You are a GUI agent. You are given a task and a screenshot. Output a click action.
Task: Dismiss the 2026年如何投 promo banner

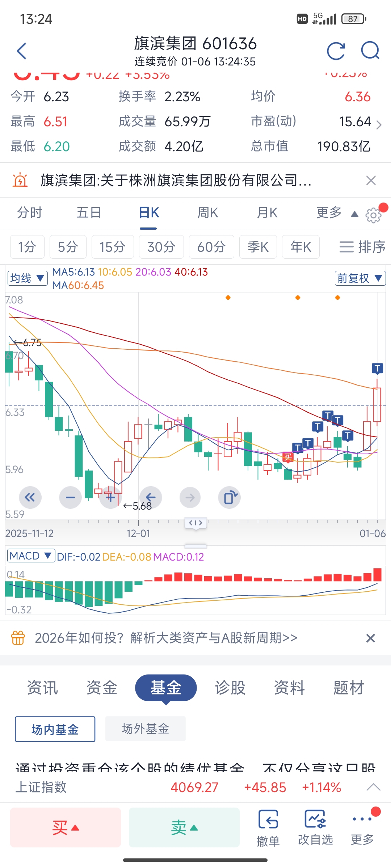pyautogui.click(x=370, y=638)
